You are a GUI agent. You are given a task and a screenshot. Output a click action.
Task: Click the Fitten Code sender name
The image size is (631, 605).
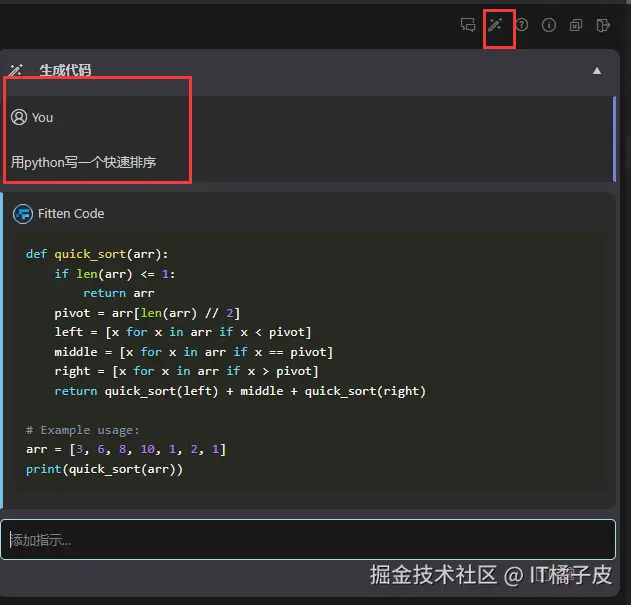pyautogui.click(x=71, y=214)
